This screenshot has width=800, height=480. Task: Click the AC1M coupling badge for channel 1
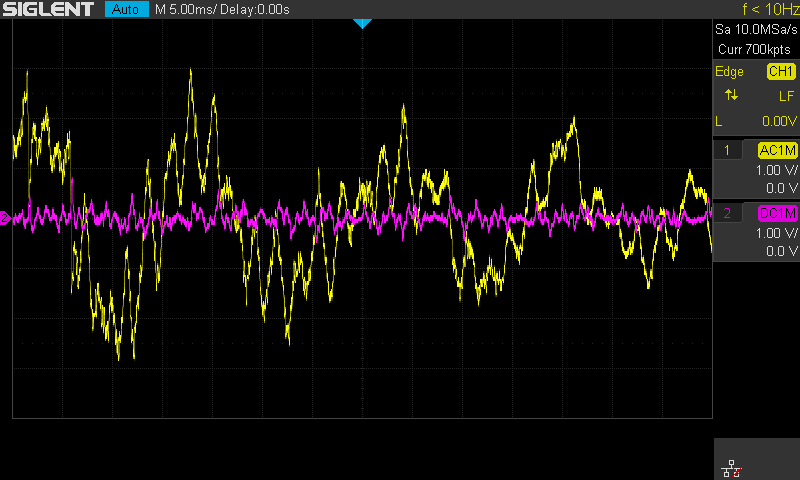(x=777, y=150)
